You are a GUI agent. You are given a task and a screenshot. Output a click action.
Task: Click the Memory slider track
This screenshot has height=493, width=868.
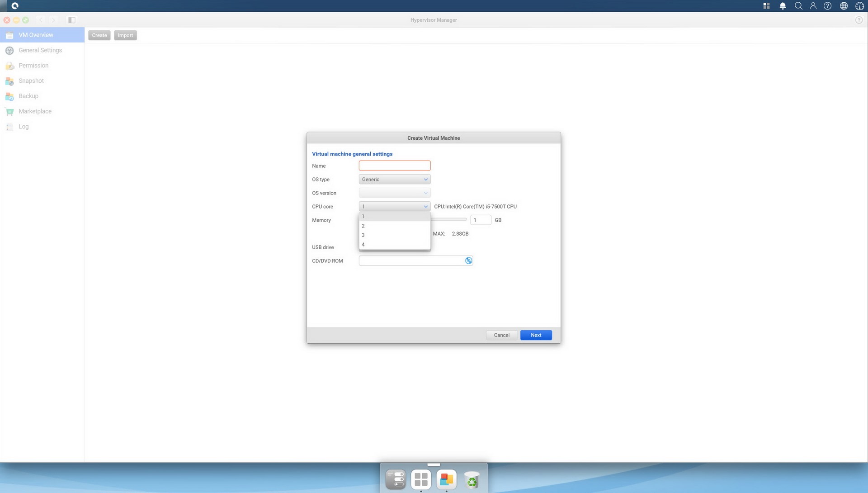(448, 219)
